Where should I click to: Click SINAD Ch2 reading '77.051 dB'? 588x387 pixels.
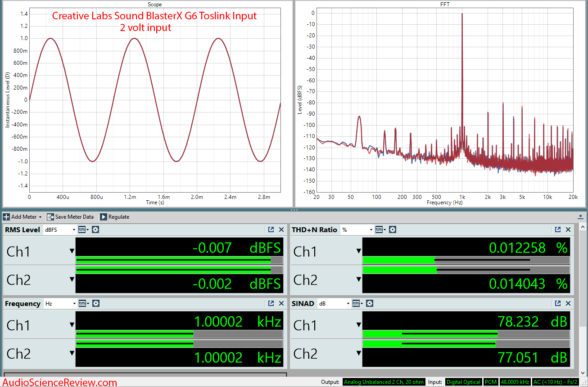(x=532, y=357)
